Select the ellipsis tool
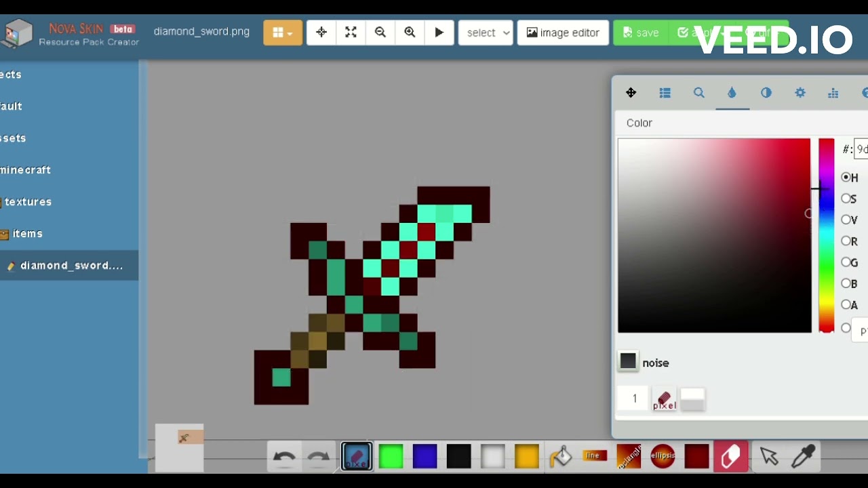 (x=663, y=456)
